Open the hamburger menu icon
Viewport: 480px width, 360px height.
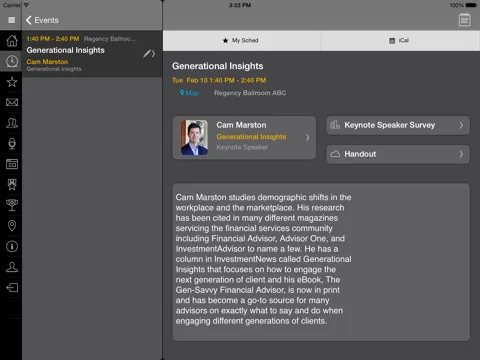(11, 20)
